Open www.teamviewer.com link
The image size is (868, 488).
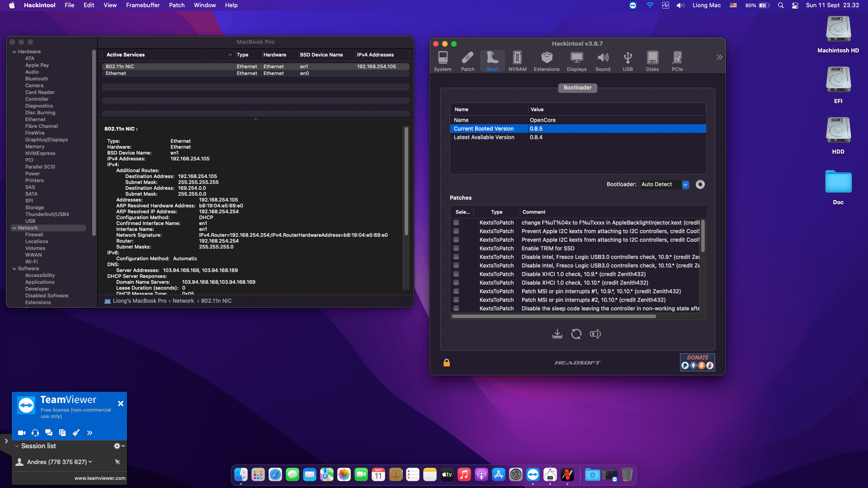(100, 478)
